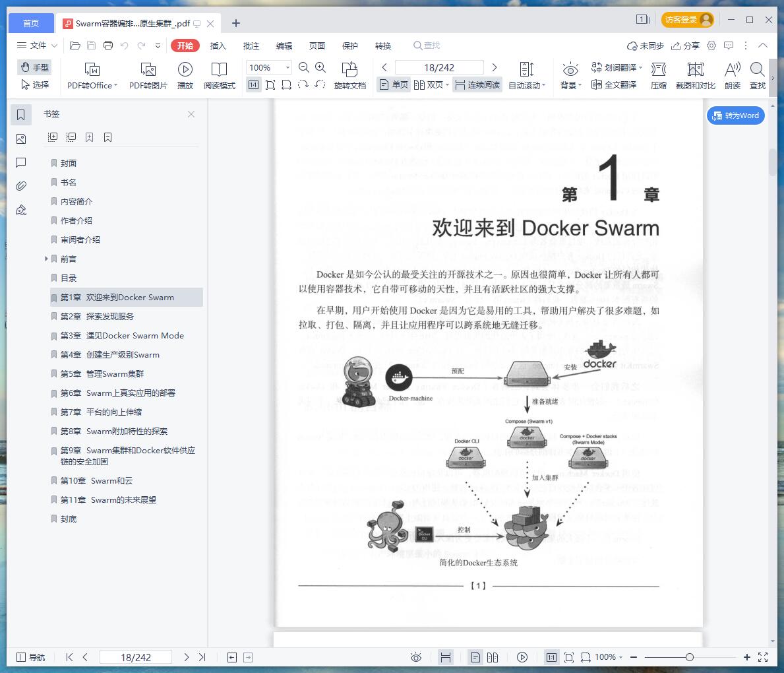Click the zoom slider handle in status bar
Viewport: 784px width, 673px height.
pos(690,657)
